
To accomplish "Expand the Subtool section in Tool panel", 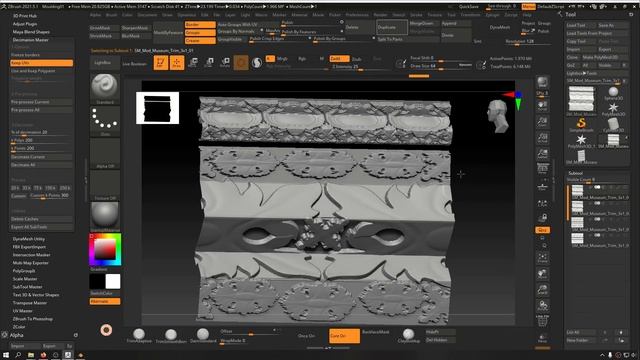I will point(576,173).
